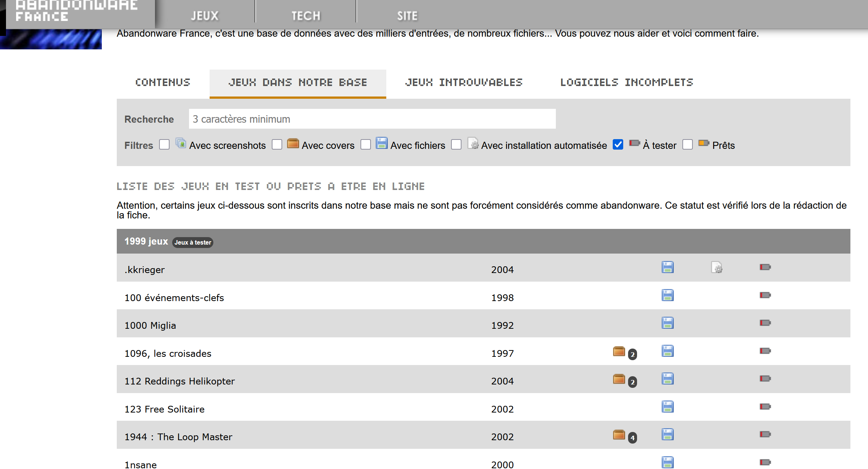This screenshot has height=469, width=868.
Task: Click the floppy disk icon for 1944 : The Loop Master
Action: 667,435
